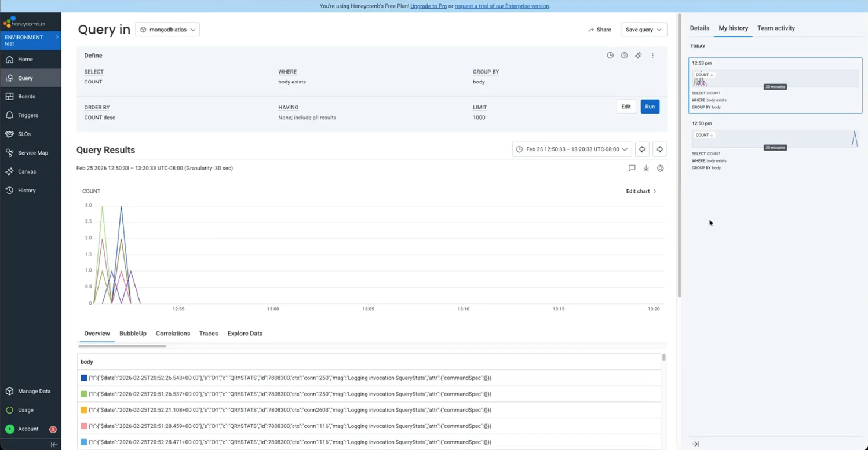The image size is (868, 450).
Task: Click the clock icon in the Define panel
Action: tap(610, 56)
